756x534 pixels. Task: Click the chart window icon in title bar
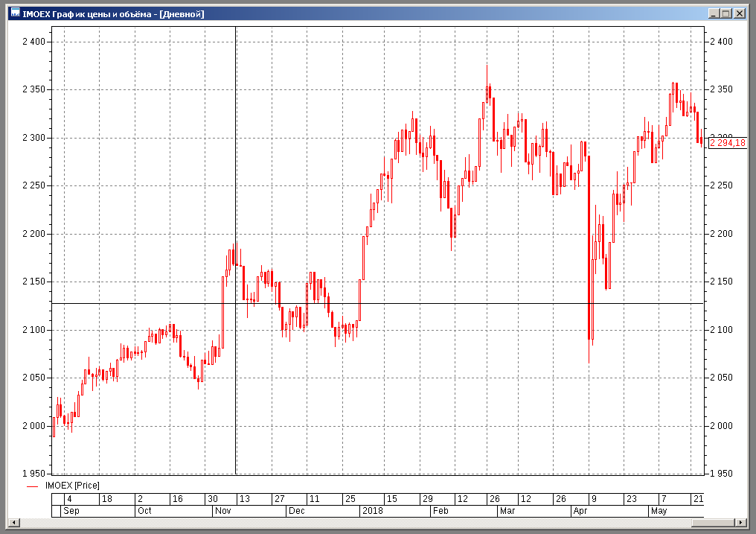click(15, 13)
